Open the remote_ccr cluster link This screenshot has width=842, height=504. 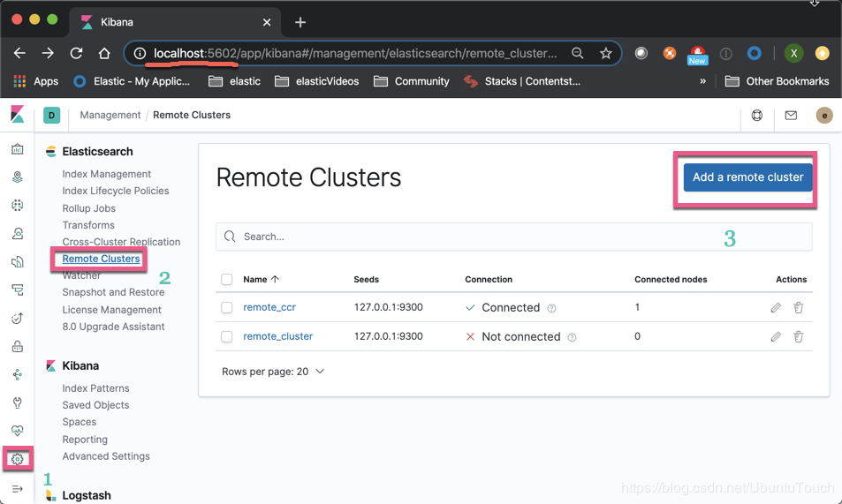269,307
